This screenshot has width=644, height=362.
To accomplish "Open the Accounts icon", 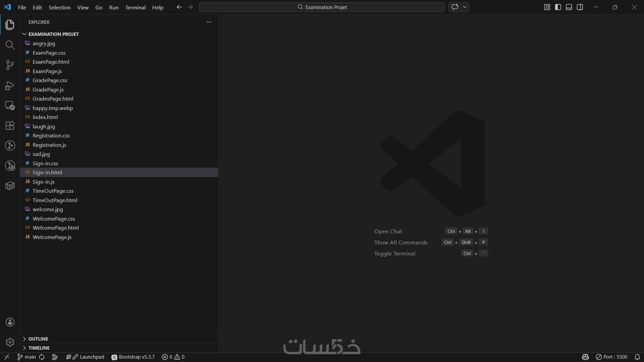I will (10, 322).
